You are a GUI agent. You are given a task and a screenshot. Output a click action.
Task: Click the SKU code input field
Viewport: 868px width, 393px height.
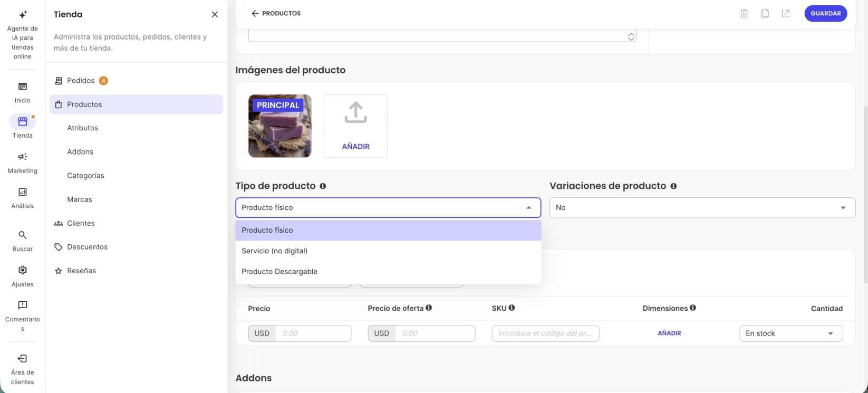click(x=545, y=333)
